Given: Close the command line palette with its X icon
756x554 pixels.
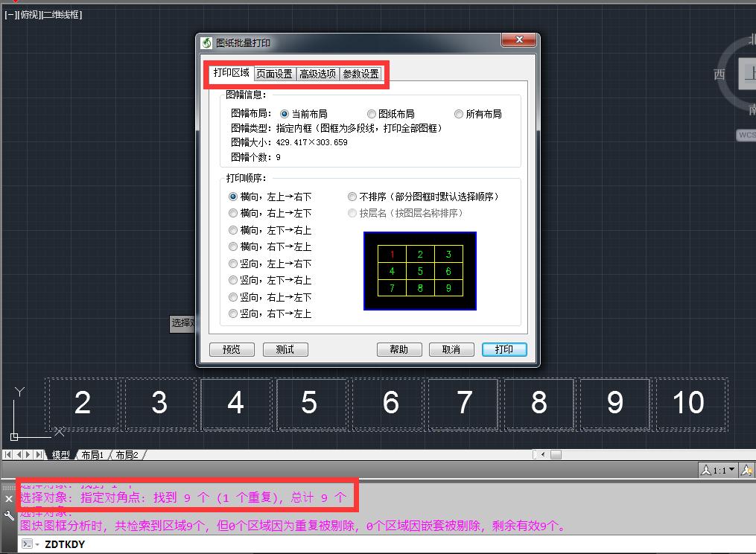Looking at the screenshot, I should 8,498.
